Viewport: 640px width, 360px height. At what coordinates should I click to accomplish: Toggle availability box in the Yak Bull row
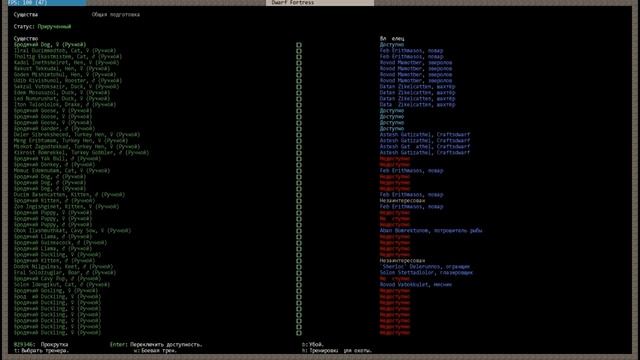click(299, 159)
